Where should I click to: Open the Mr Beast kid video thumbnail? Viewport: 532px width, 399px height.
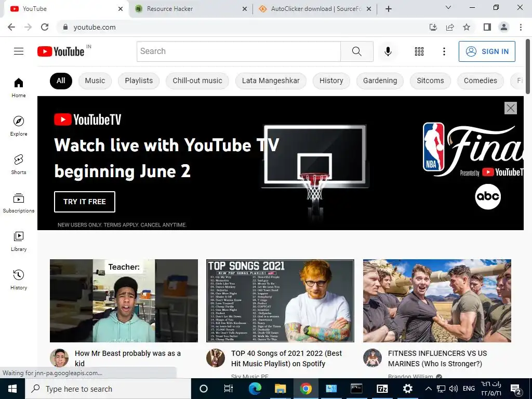[x=124, y=301]
